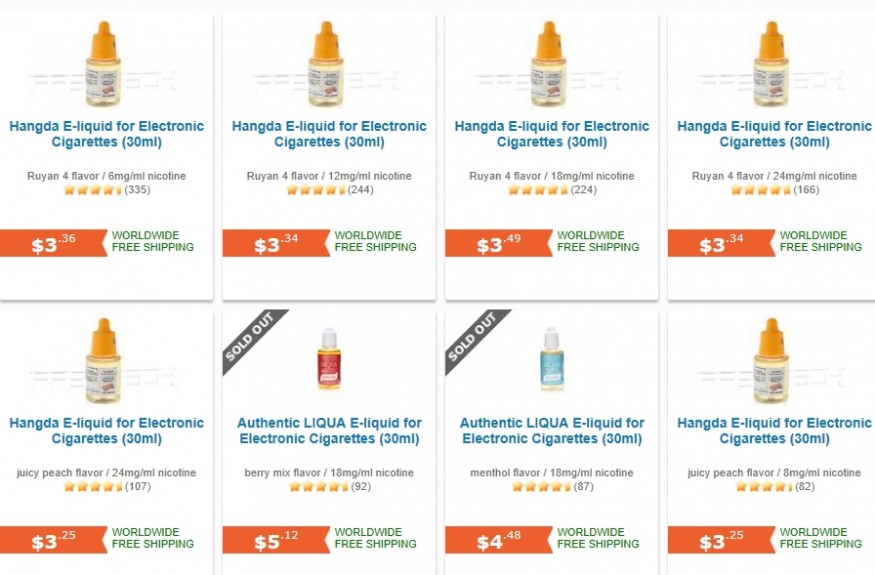
Task: Click the juicy peach 8mg/ml bottle image
Action: coord(771,360)
